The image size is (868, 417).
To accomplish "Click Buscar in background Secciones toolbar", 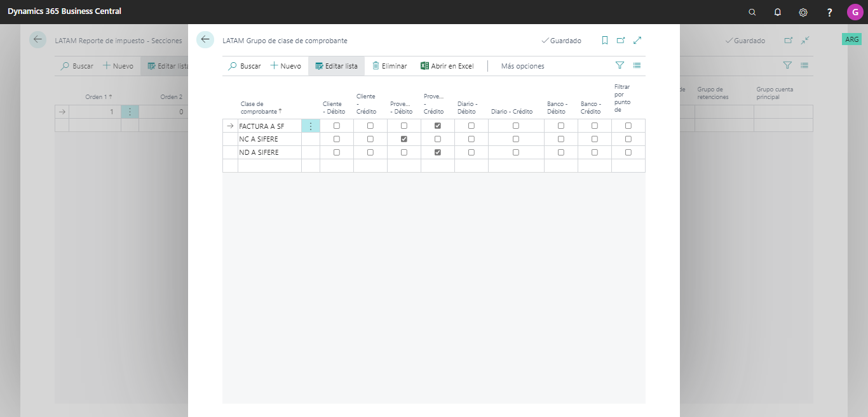I will pos(76,66).
